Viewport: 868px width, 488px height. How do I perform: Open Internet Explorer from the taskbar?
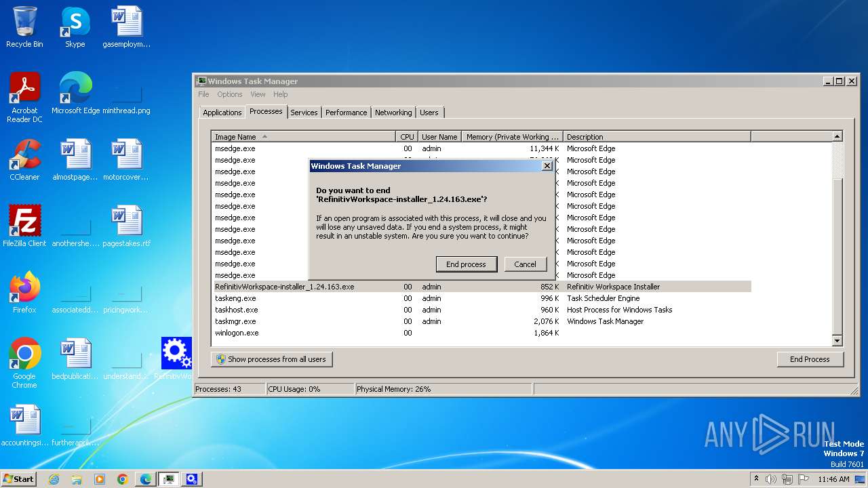pyautogui.click(x=54, y=479)
